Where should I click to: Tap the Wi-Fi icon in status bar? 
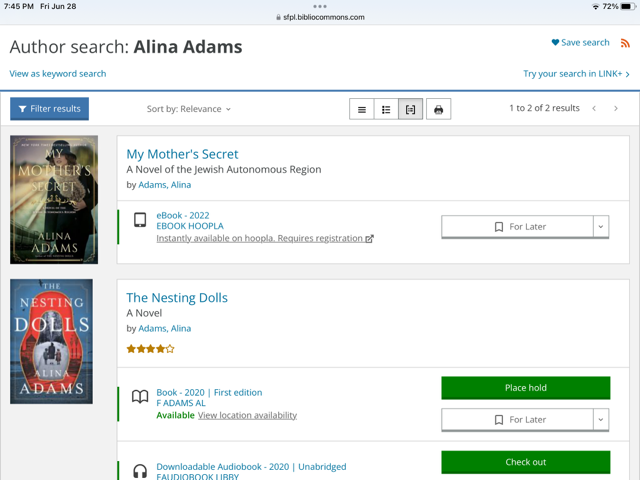tap(596, 6)
